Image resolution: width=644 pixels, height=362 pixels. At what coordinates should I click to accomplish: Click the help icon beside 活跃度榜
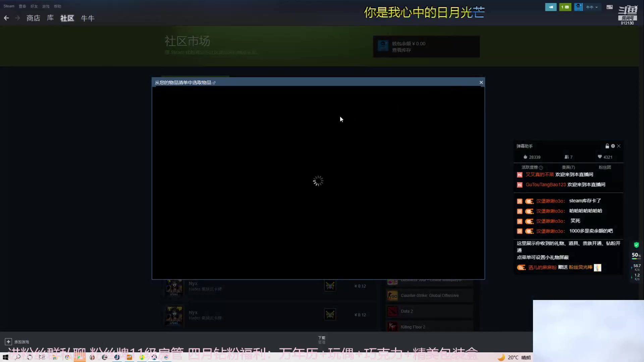pyautogui.click(x=541, y=168)
